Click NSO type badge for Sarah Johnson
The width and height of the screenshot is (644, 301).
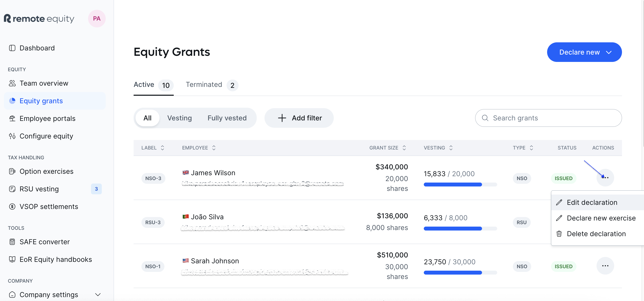pos(522,266)
